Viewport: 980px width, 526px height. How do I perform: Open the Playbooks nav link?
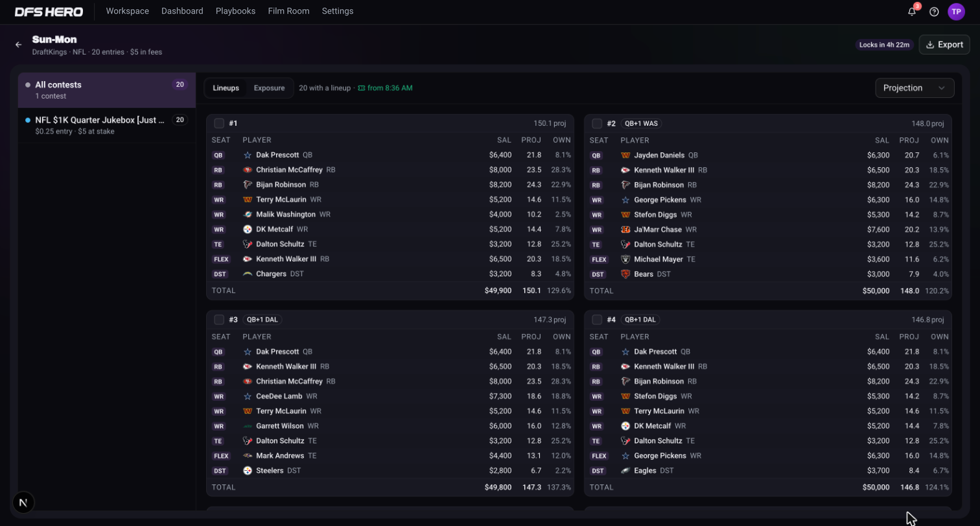[x=235, y=11]
